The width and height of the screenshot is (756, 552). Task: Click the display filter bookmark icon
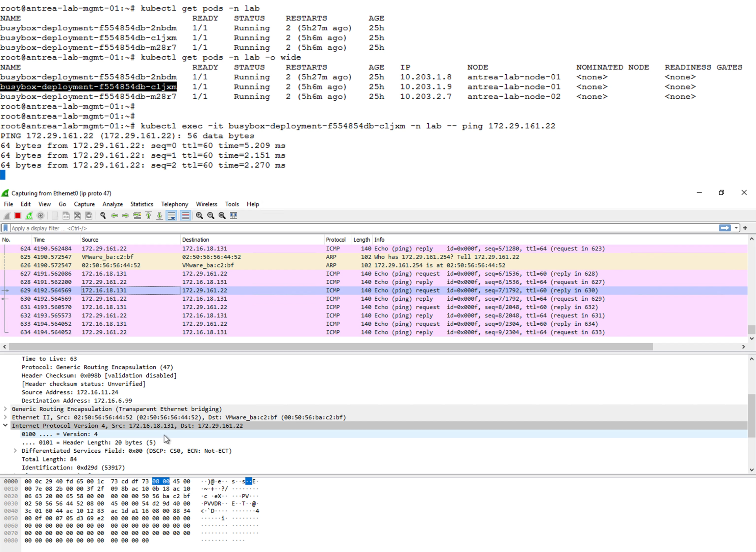point(5,228)
